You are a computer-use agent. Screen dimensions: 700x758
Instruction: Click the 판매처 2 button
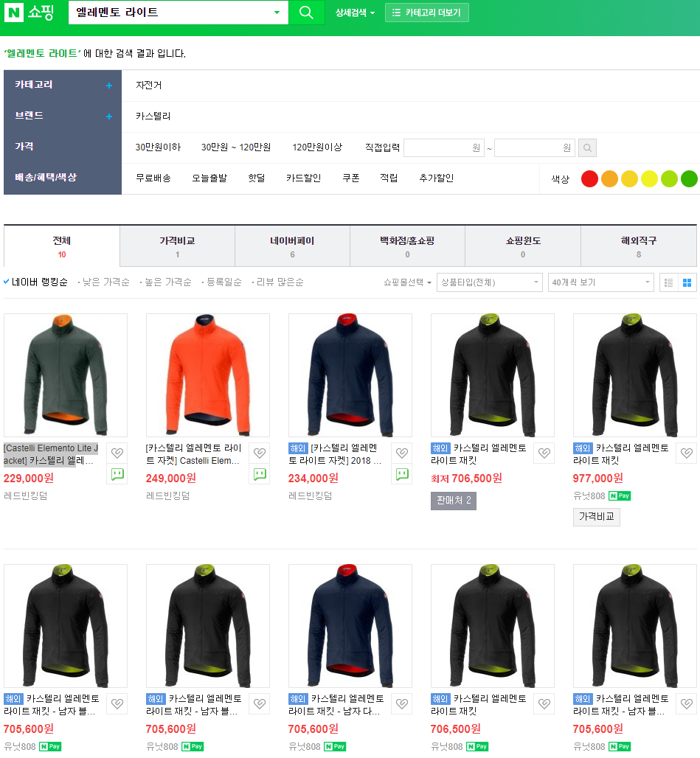[x=454, y=501]
